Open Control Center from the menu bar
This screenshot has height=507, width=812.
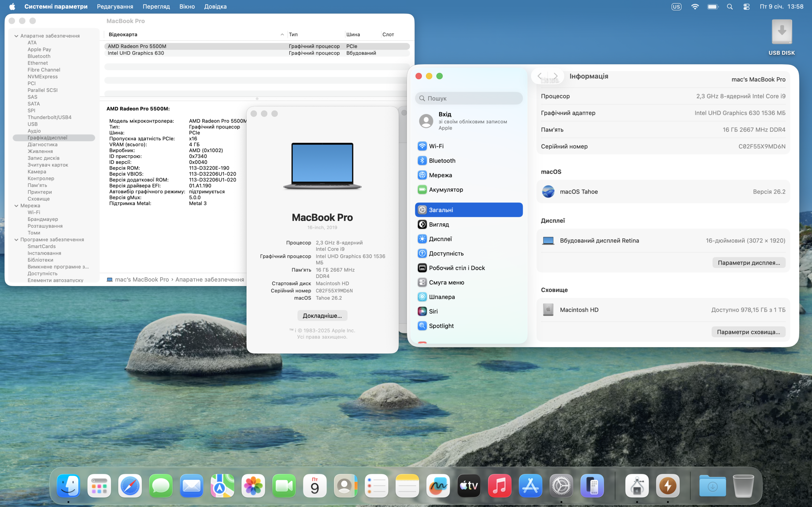(x=746, y=7)
